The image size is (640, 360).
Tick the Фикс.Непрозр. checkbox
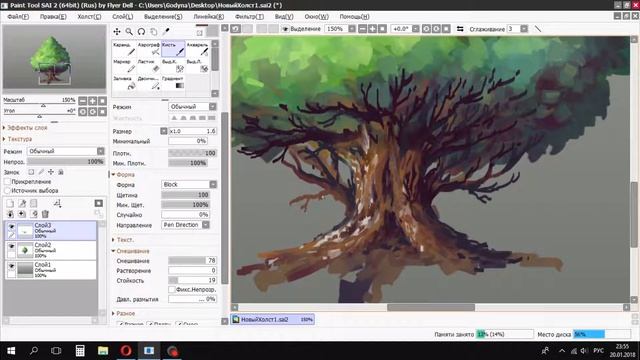coord(172,289)
